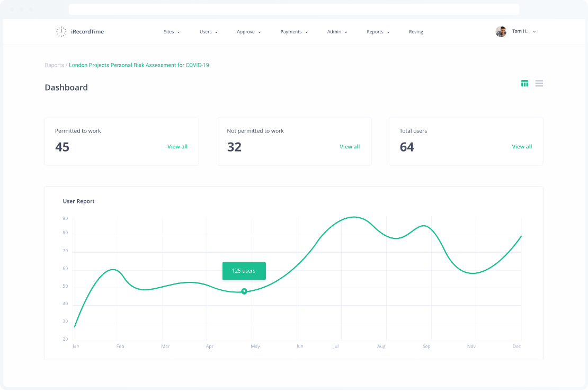Open the Users dropdown menu
Viewport: 588px width, 391px height.
pos(208,32)
